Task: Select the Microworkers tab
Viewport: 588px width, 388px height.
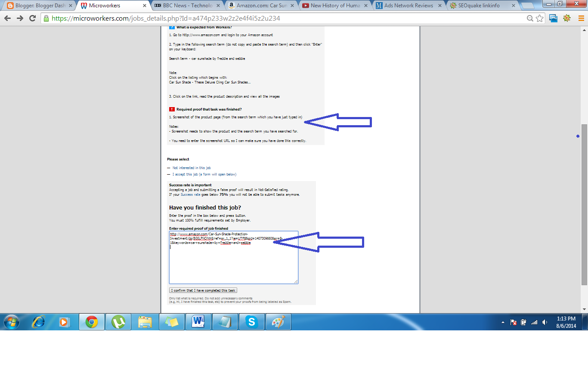Action: point(114,6)
